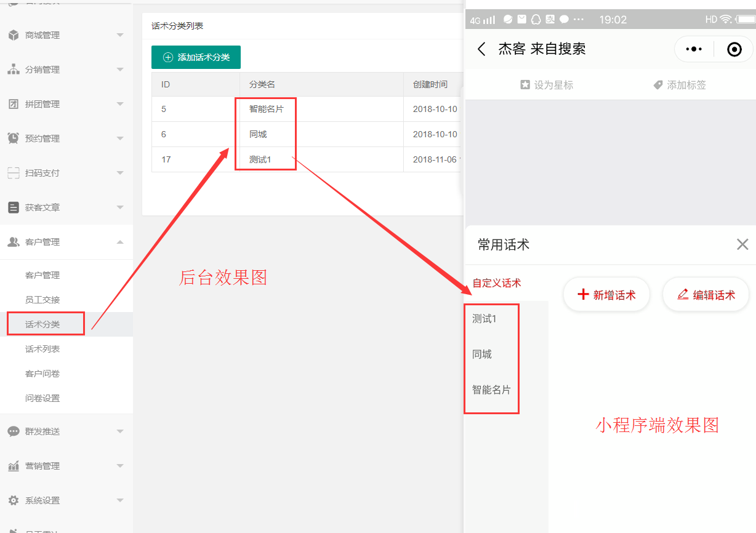756x533 pixels.
Task: Toggle 设为星标 star option
Action: [x=547, y=85]
